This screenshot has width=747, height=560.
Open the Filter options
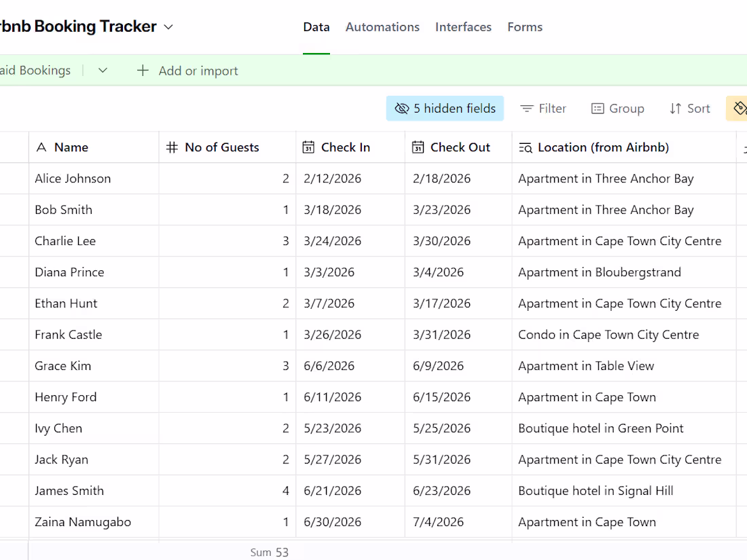(x=543, y=109)
